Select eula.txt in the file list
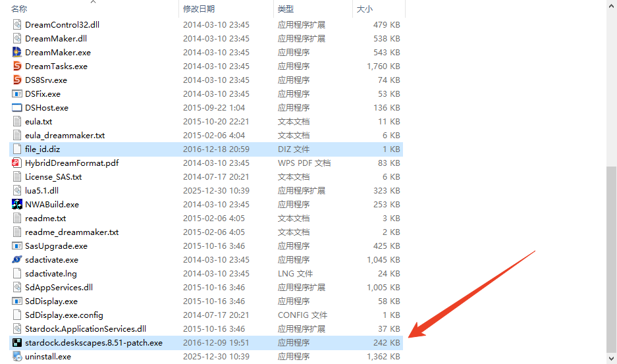 (x=38, y=122)
